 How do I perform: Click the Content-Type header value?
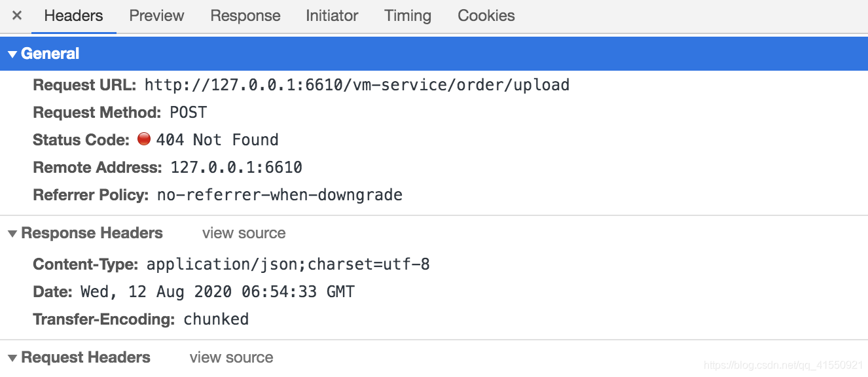coord(288,264)
